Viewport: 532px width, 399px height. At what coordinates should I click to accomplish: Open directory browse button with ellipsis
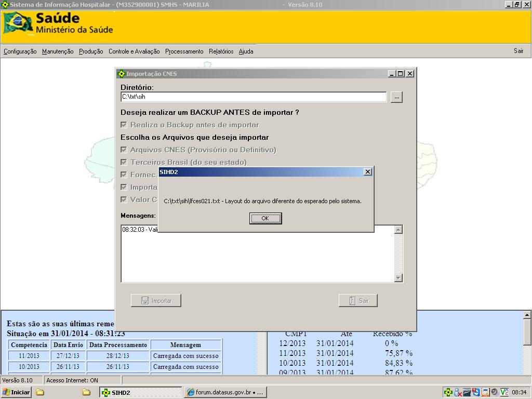click(x=396, y=97)
